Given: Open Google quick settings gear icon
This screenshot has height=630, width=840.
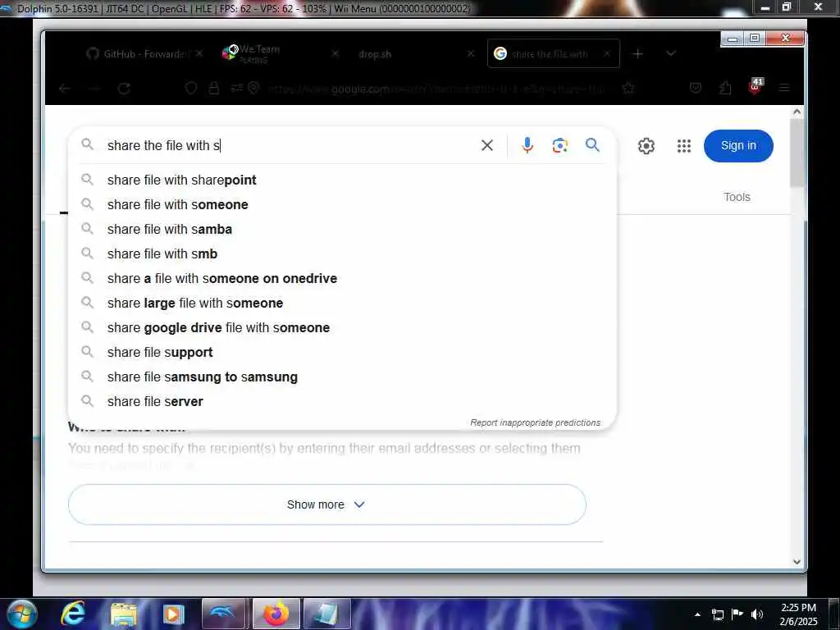Looking at the screenshot, I should pyautogui.click(x=646, y=146).
